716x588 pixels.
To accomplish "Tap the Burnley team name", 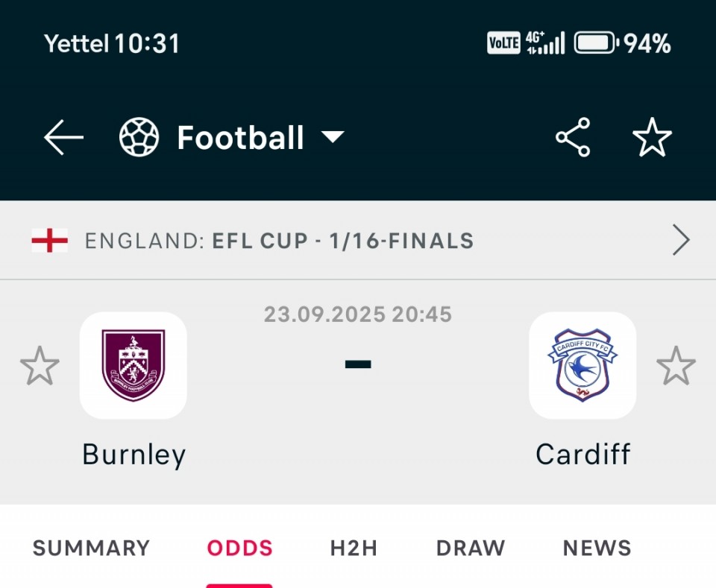I will coord(134,455).
